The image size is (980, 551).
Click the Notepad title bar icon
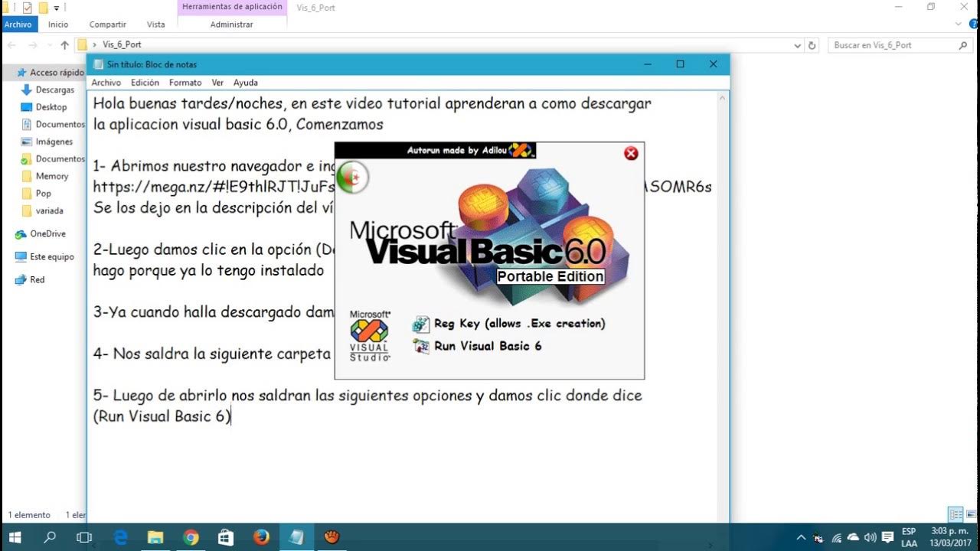pos(97,64)
